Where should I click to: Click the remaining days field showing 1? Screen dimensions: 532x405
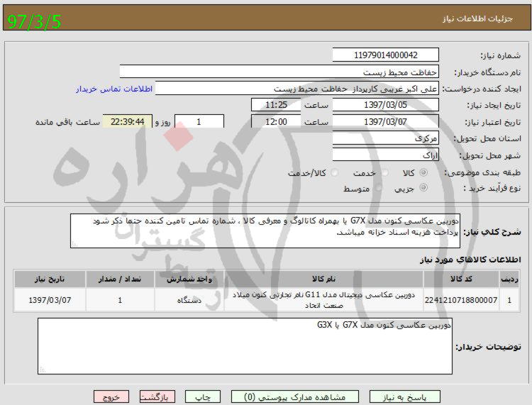199,121
